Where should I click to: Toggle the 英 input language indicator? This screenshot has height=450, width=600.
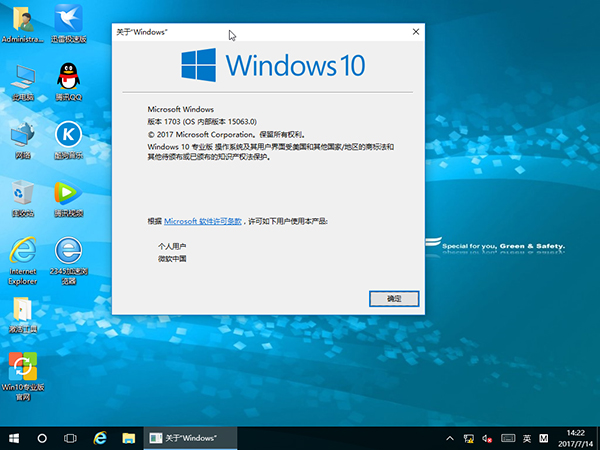click(x=525, y=438)
